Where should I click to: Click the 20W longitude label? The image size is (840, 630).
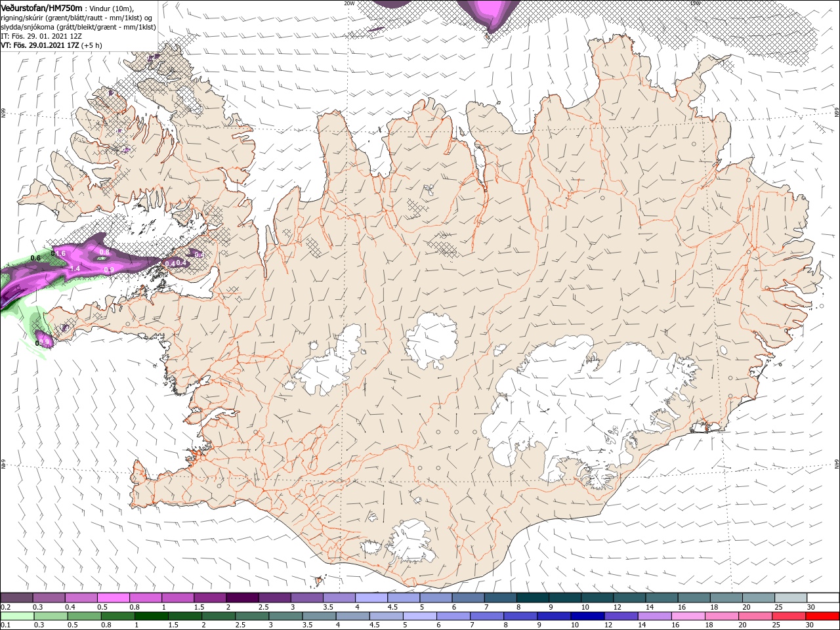click(349, 3)
